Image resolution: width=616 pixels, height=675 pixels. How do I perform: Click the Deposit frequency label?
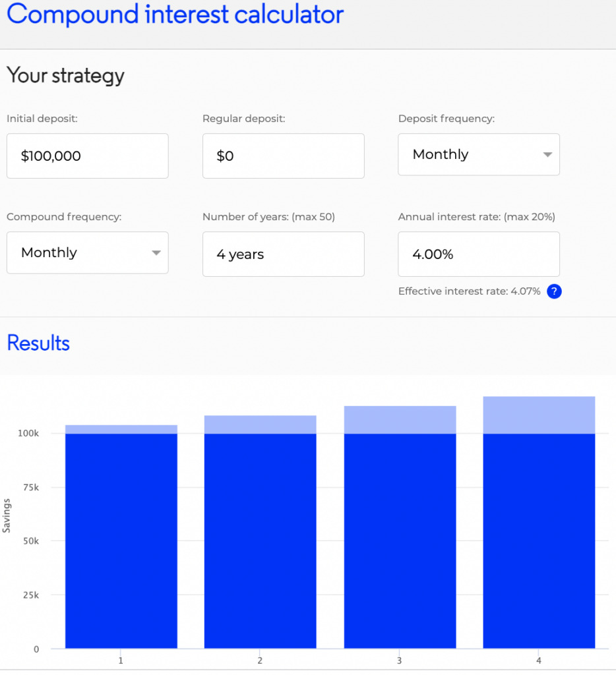447,119
